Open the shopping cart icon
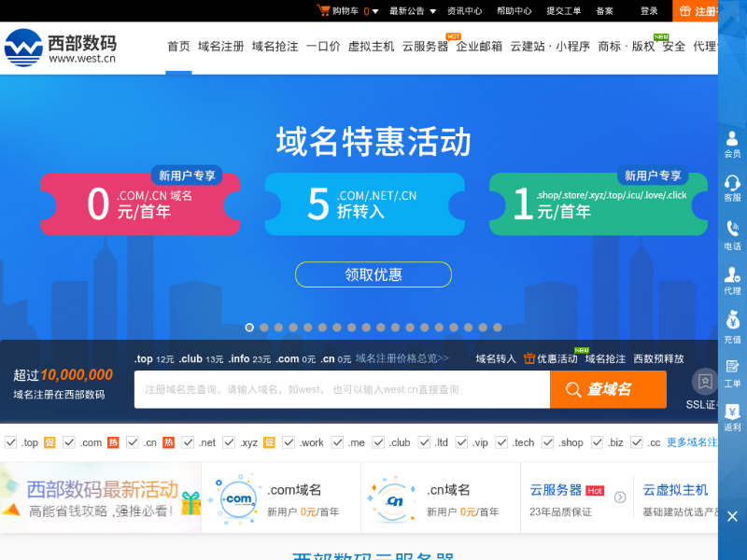Image resolution: width=747 pixels, height=560 pixels. tap(324, 11)
